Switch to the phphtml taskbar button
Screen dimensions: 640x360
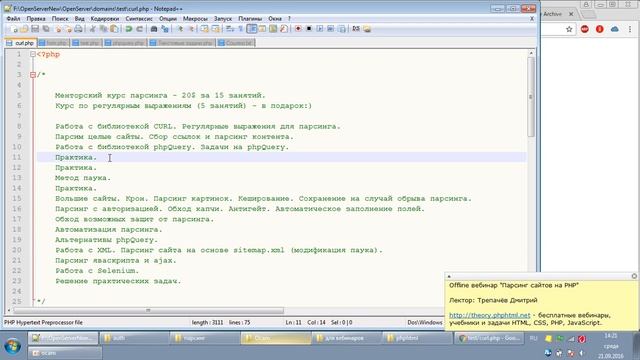tap(418, 338)
